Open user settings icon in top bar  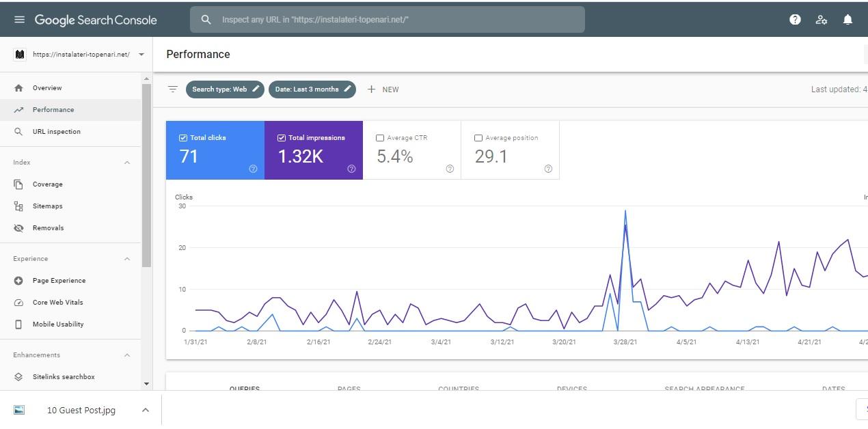[821, 19]
